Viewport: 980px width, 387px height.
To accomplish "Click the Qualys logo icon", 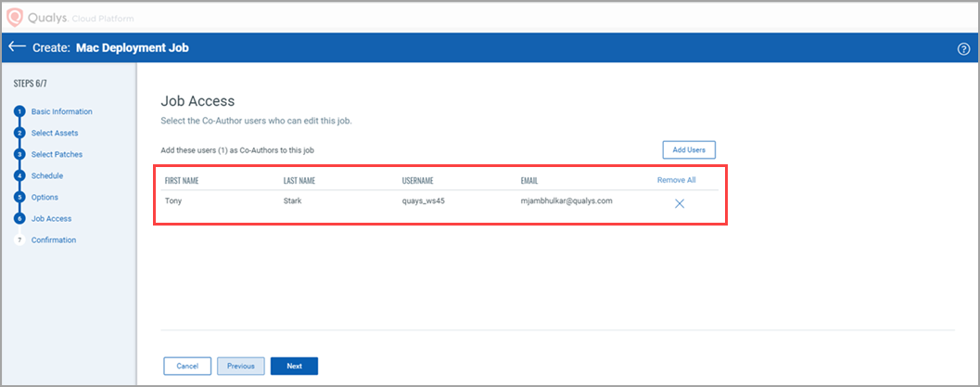I will point(15,16).
